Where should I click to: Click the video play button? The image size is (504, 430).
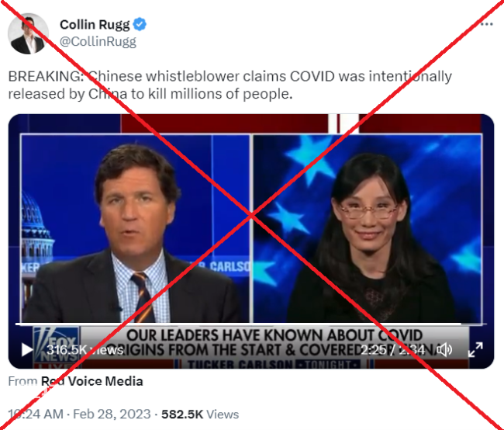coord(27,350)
